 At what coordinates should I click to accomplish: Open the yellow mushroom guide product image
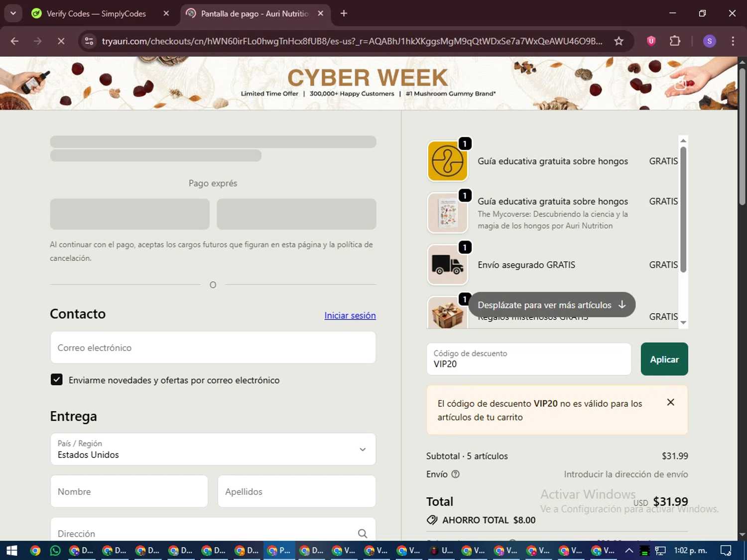tap(447, 161)
